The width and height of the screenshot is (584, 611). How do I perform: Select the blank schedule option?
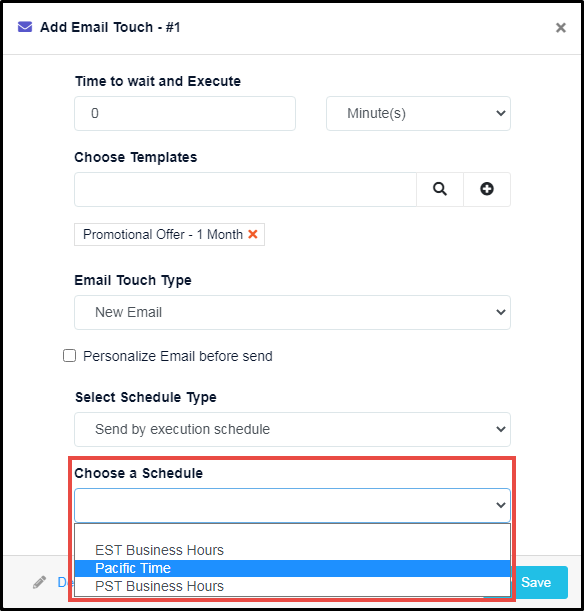(x=292, y=533)
